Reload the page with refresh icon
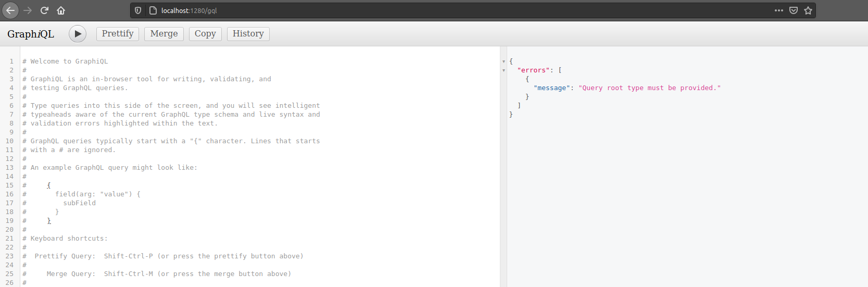The height and width of the screenshot is (287, 868). (x=44, y=10)
